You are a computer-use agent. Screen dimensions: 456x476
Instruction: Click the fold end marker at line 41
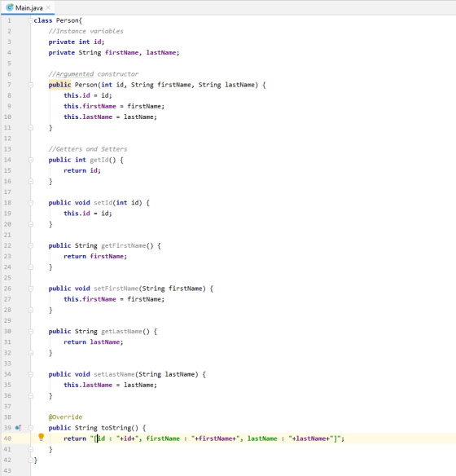point(31,449)
